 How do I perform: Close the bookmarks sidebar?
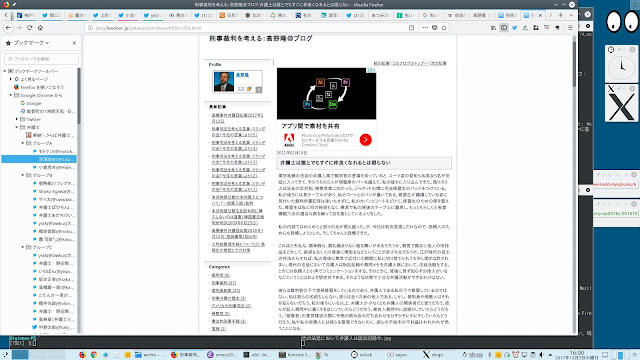[x=74, y=43]
